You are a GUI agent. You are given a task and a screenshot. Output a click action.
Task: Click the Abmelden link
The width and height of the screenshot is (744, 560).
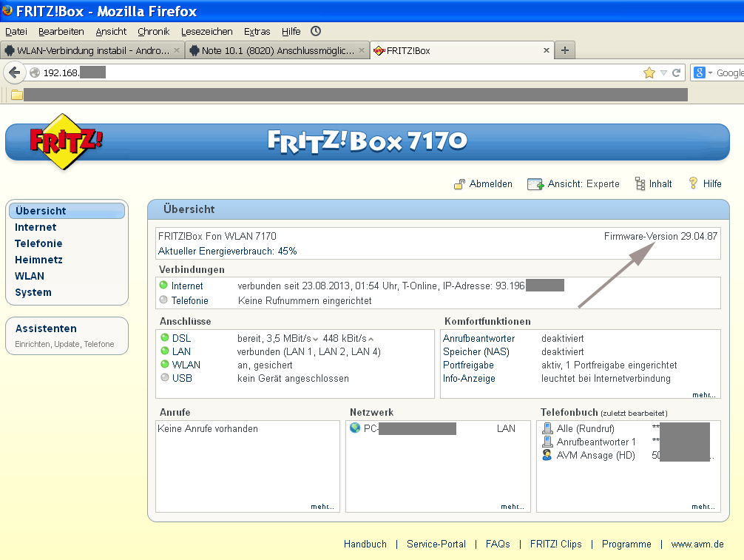pos(490,184)
